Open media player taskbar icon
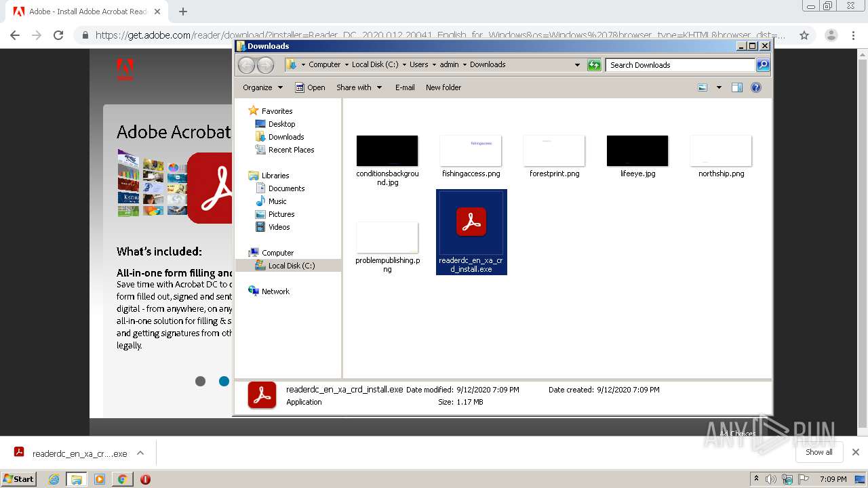Image resolution: width=868 pixels, height=488 pixels. [99, 479]
